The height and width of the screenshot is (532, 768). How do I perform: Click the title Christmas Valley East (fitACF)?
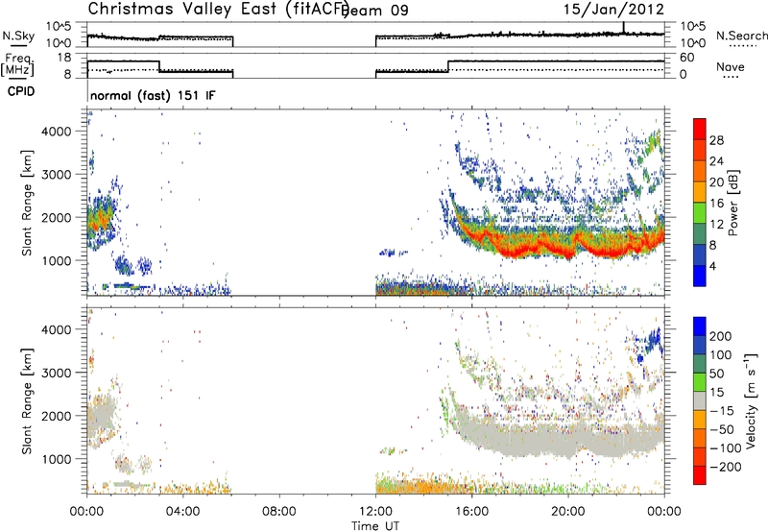(x=219, y=9)
